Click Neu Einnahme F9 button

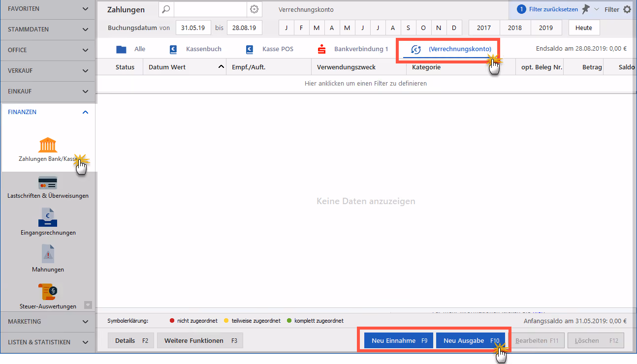pos(399,340)
